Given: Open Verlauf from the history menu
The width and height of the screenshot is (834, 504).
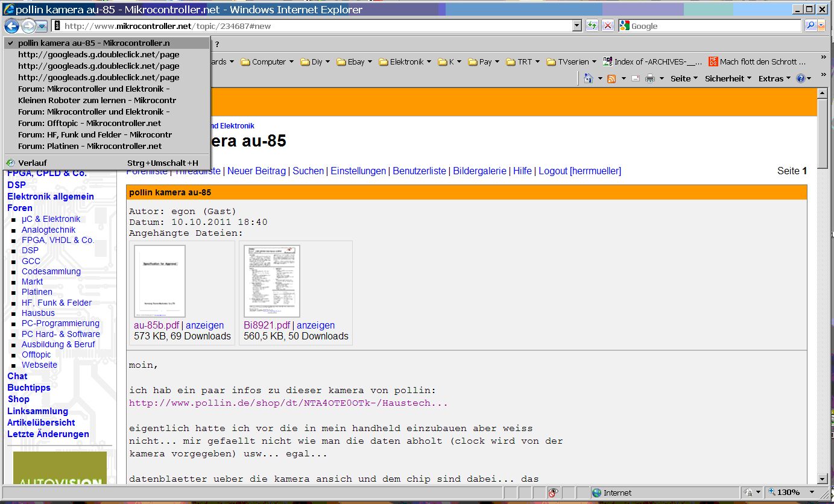Looking at the screenshot, I should tap(33, 163).
